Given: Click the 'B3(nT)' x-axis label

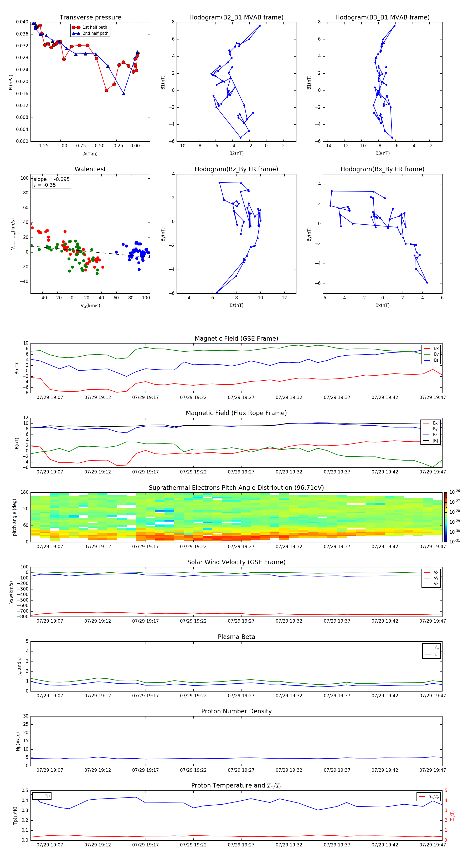Looking at the screenshot, I should pyautogui.click(x=382, y=153).
